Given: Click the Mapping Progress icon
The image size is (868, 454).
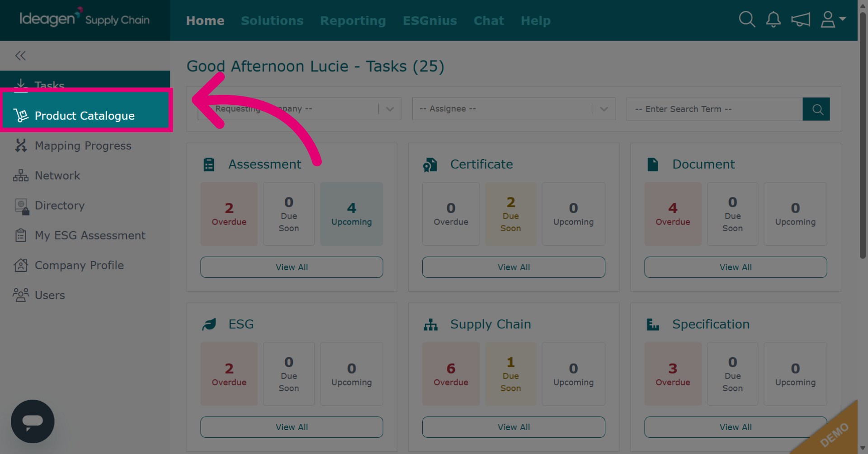Looking at the screenshot, I should 21,145.
